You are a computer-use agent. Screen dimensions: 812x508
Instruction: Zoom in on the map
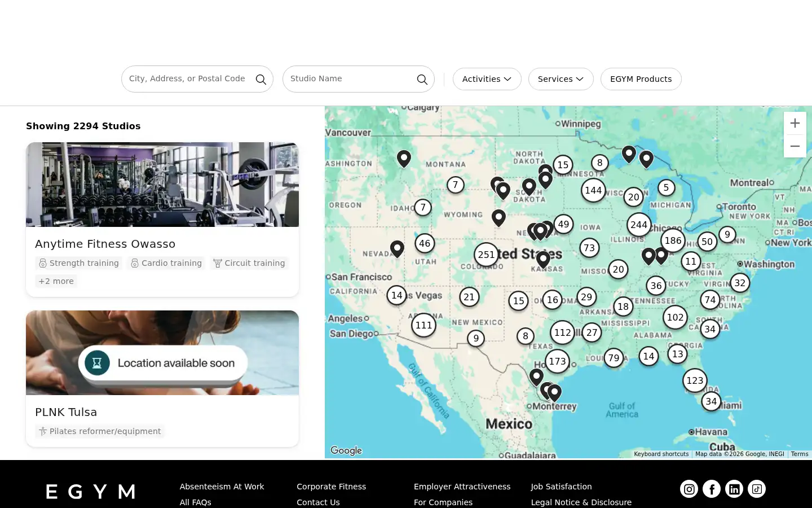(795, 123)
